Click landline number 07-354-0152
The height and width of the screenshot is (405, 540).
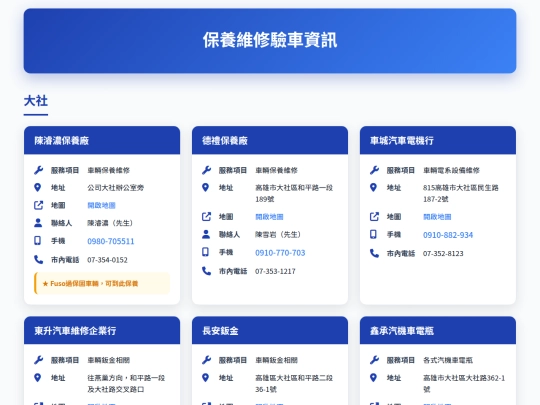point(107,260)
